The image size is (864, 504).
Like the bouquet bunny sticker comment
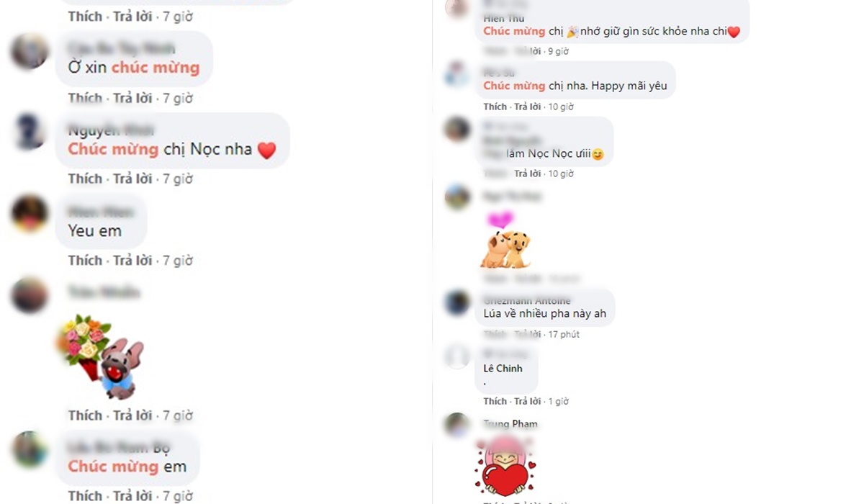(x=85, y=415)
